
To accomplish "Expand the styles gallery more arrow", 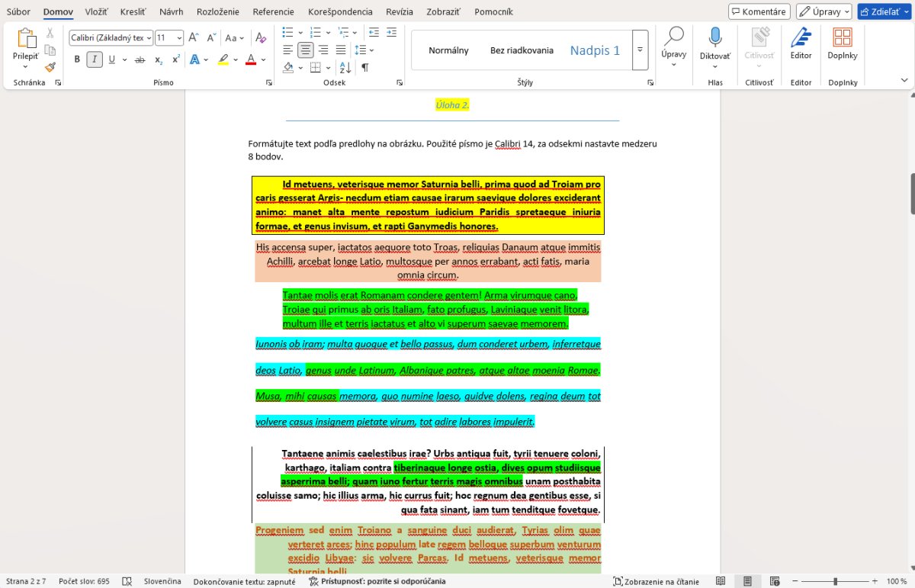I will click(640, 50).
